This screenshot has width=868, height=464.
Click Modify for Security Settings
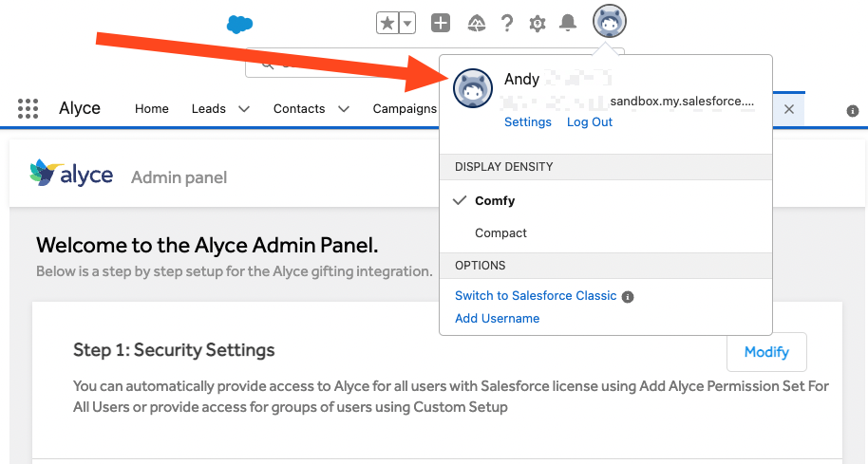pos(766,352)
